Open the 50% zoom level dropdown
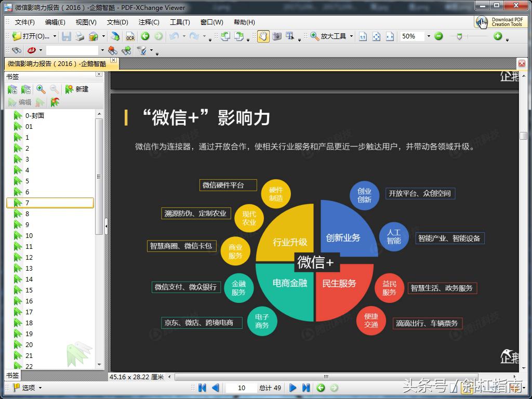This screenshot has height=399, width=532. pyautogui.click(x=429, y=36)
